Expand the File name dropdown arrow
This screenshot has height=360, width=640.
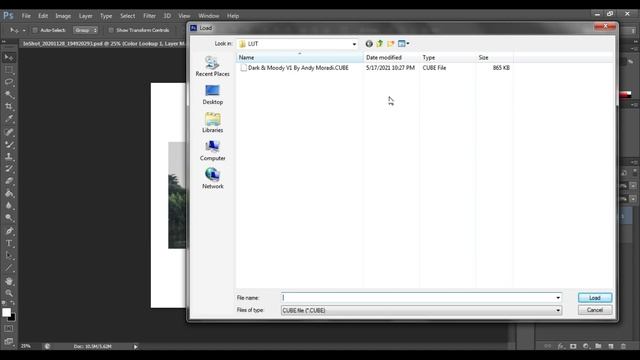click(x=558, y=298)
